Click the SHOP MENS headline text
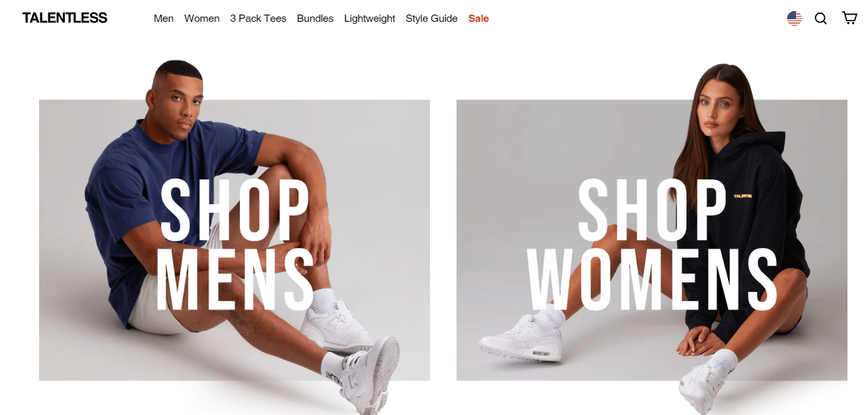Image resolution: width=868 pixels, height=415 pixels. (x=235, y=245)
